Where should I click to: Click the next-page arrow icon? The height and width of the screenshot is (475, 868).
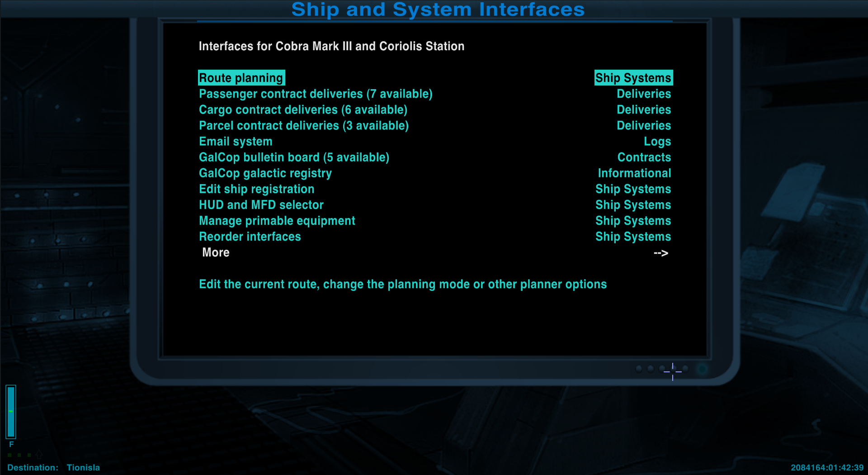pyautogui.click(x=660, y=253)
